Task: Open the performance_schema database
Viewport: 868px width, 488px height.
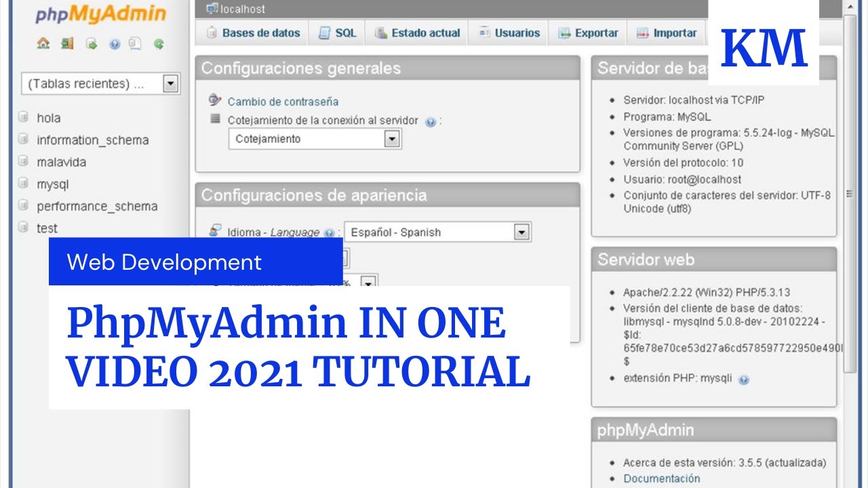Action: coord(97,206)
